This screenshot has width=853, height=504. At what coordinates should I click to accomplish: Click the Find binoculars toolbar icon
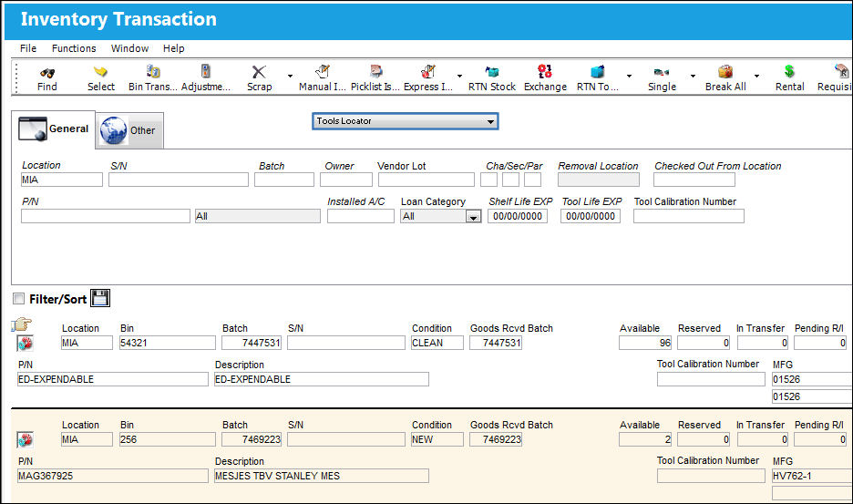tap(46, 72)
